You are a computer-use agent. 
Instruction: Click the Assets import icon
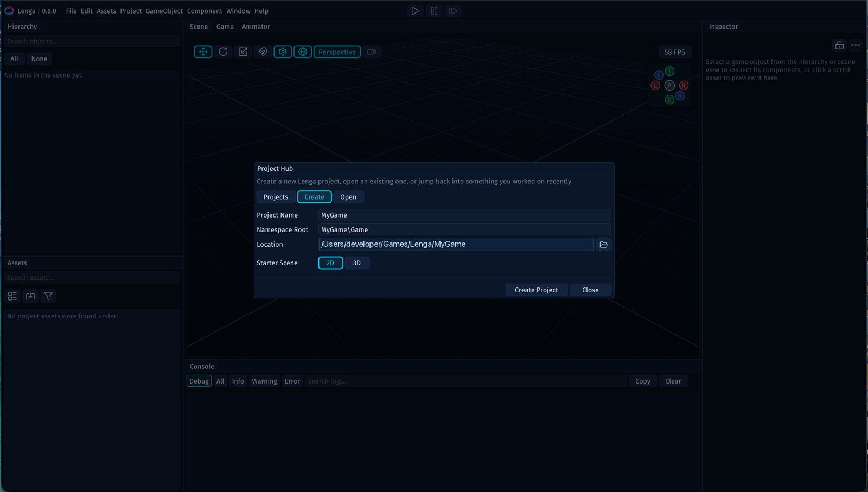point(30,296)
